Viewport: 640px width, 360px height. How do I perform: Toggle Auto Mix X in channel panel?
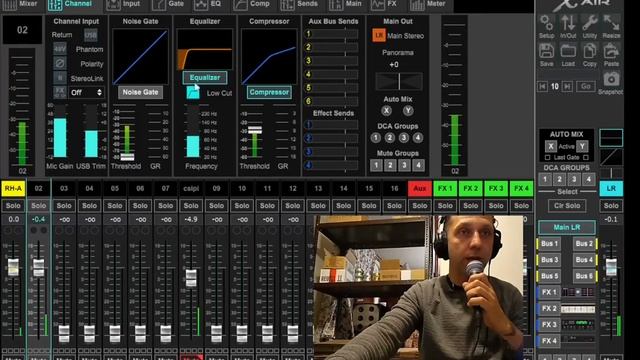click(386, 111)
